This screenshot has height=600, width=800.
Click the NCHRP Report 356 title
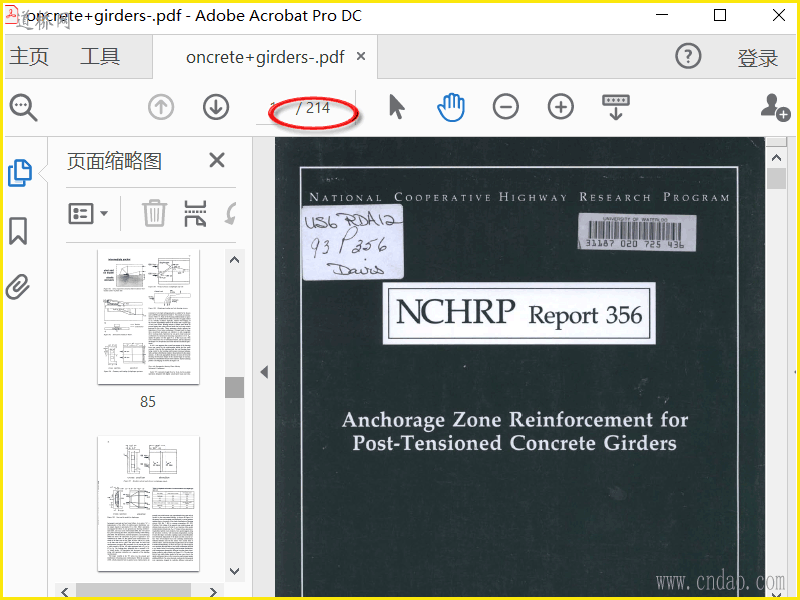[519, 313]
